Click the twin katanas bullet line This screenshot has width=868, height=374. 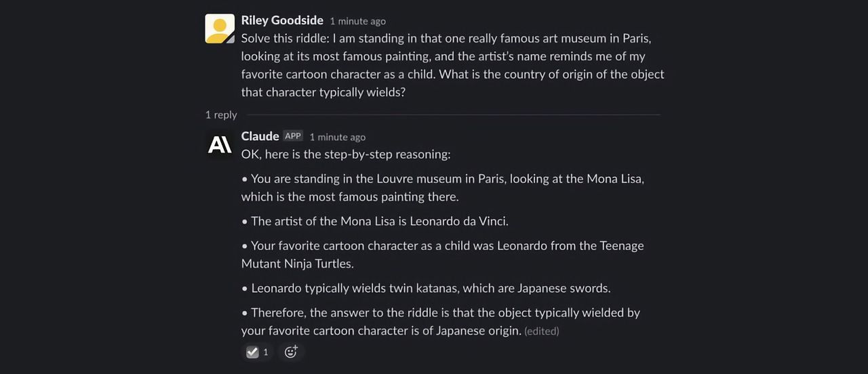427,288
